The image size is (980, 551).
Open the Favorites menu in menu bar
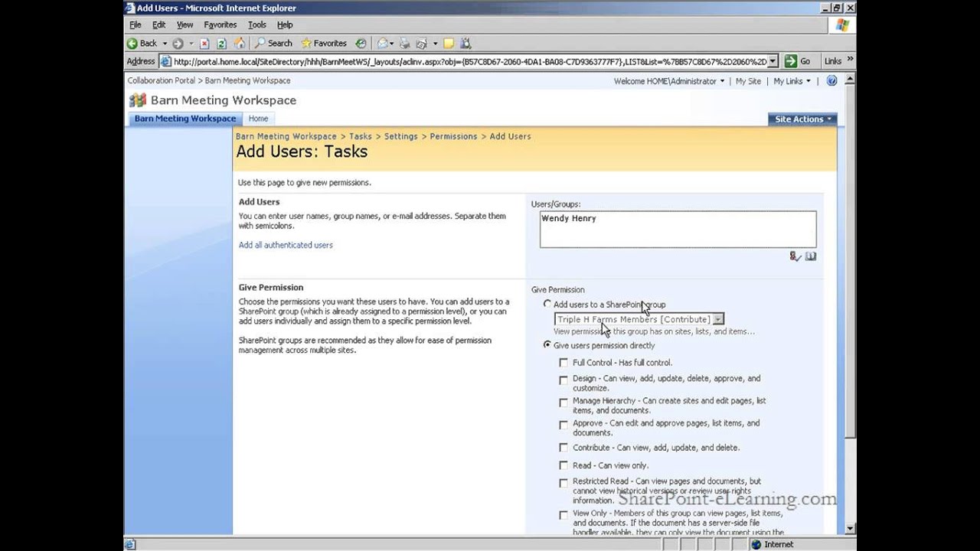point(220,24)
